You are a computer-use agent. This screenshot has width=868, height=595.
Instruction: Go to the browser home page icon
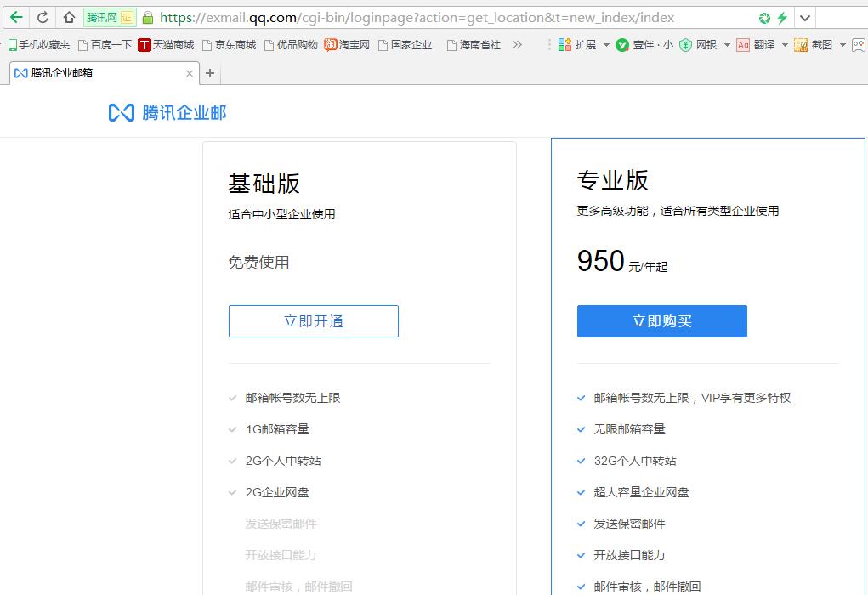(x=69, y=17)
